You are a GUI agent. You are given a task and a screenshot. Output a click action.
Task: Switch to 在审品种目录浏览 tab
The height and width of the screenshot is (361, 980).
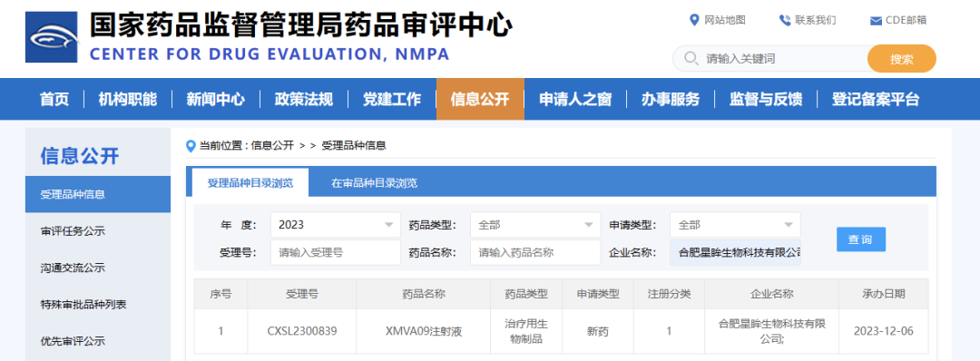pyautogui.click(x=375, y=183)
